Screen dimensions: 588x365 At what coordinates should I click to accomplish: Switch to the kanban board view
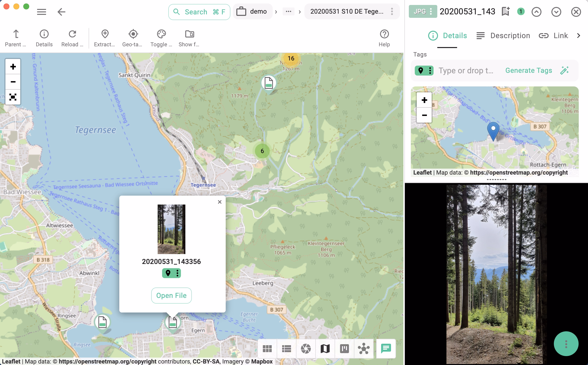click(x=344, y=349)
